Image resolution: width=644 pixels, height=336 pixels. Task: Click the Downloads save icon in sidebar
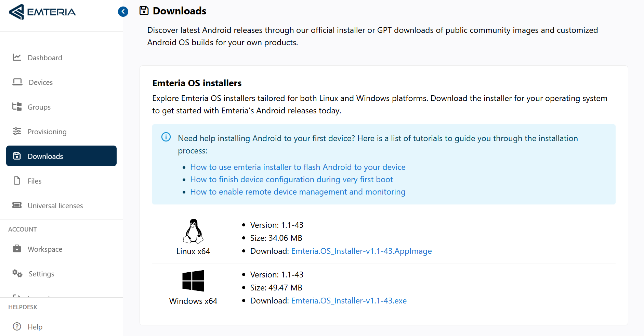pos(17,156)
